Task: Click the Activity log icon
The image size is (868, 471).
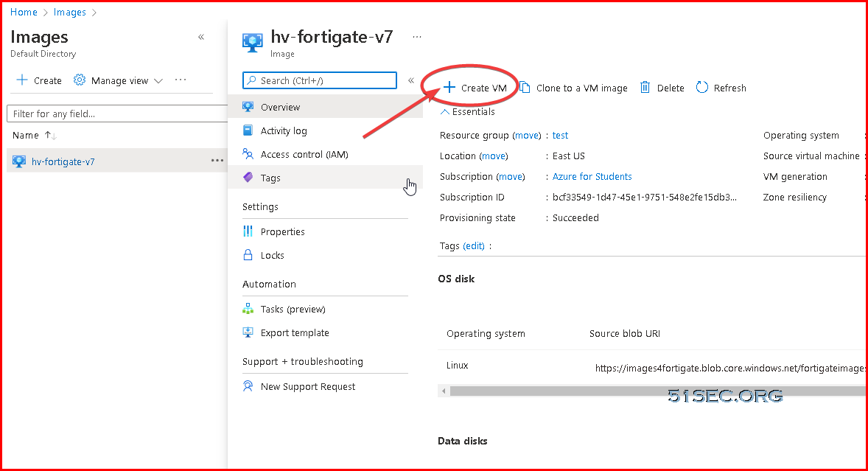Action: coord(248,130)
